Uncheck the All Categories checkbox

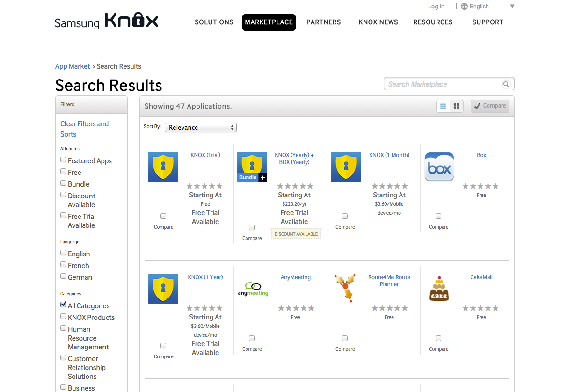coord(63,305)
